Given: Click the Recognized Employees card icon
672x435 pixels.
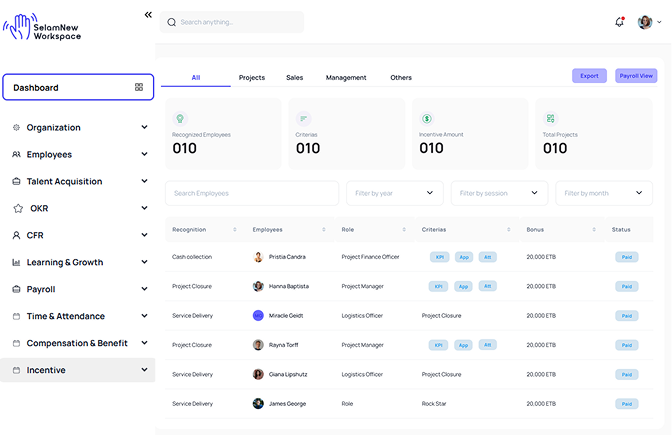Looking at the screenshot, I should 180,118.
